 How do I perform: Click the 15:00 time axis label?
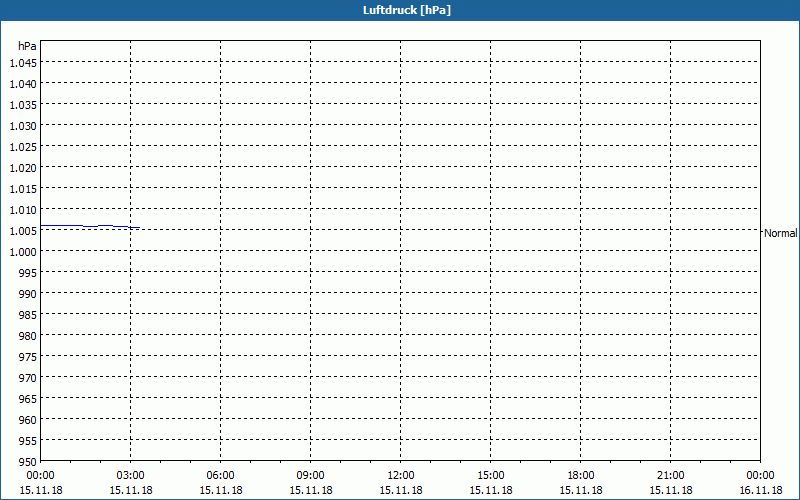pyautogui.click(x=491, y=476)
